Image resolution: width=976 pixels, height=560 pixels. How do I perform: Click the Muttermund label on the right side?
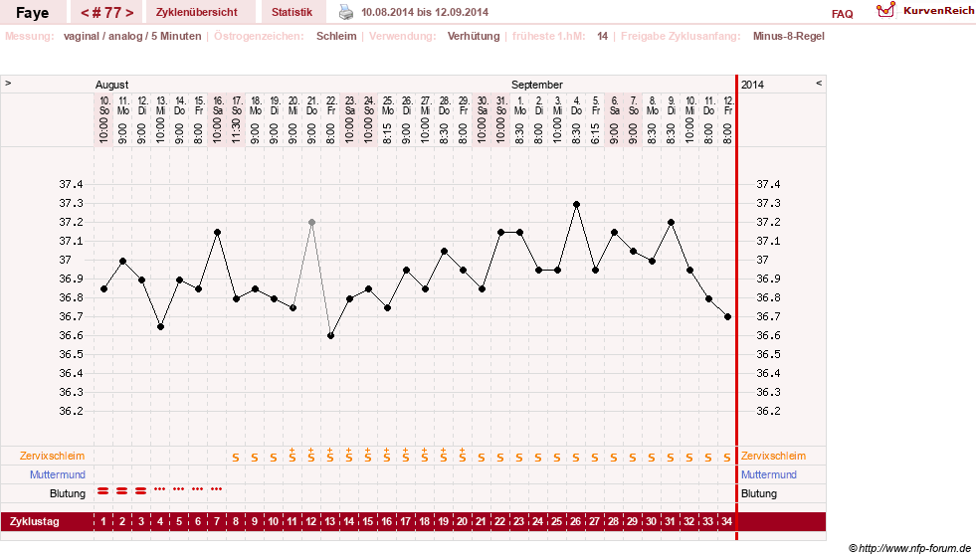coord(769,474)
